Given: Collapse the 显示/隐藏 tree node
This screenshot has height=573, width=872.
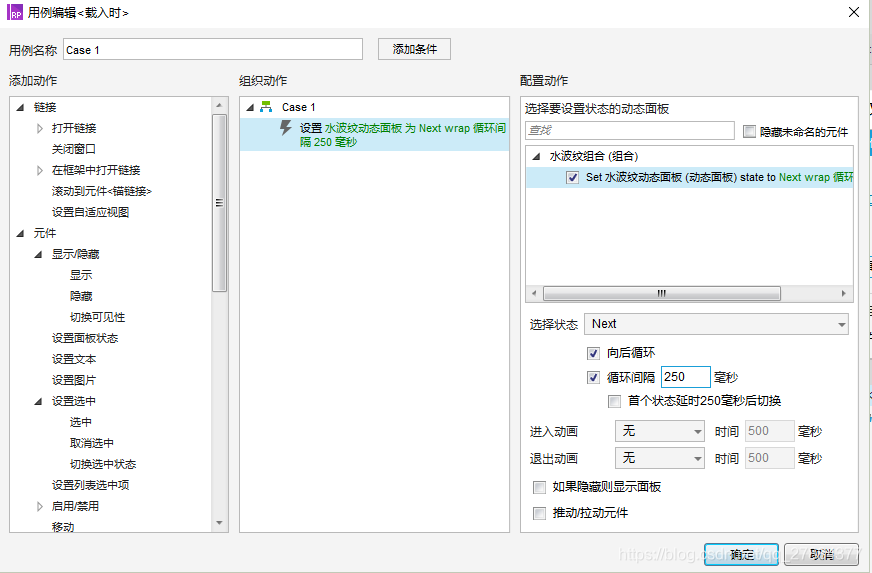Looking at the screenshot, I should [x=38, y=254].
